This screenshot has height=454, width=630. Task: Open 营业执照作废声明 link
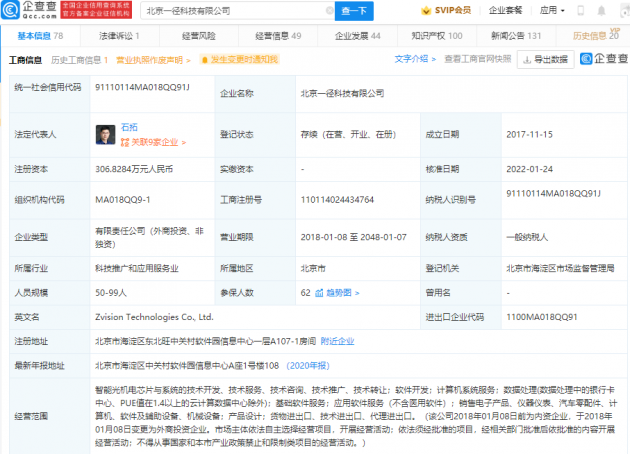[x=153, y=60]
